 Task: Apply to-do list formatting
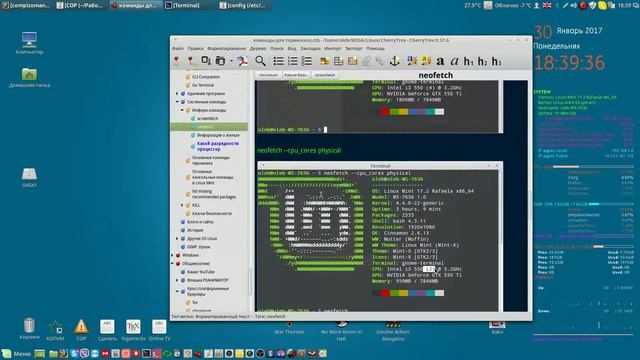click(307, 61)
